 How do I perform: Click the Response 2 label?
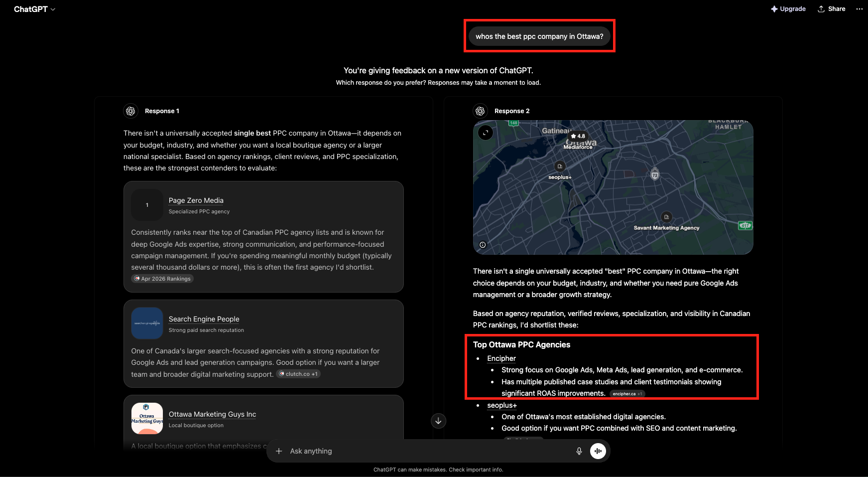click(x=512, y=111)
